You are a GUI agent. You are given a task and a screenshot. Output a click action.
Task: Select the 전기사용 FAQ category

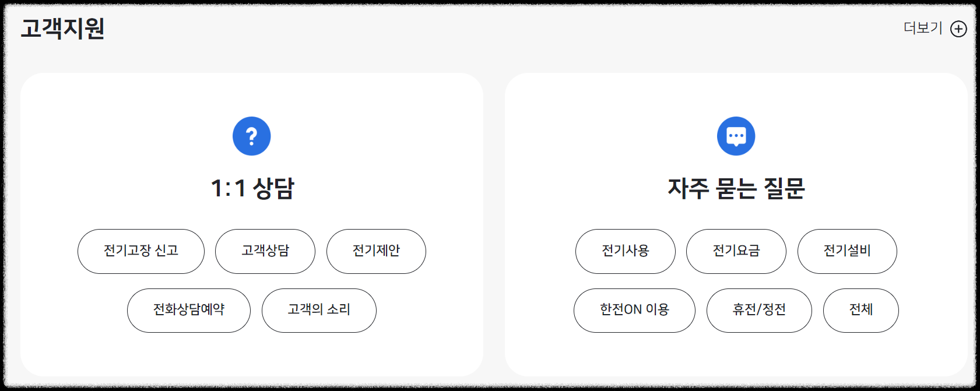[x=625, y=251]
